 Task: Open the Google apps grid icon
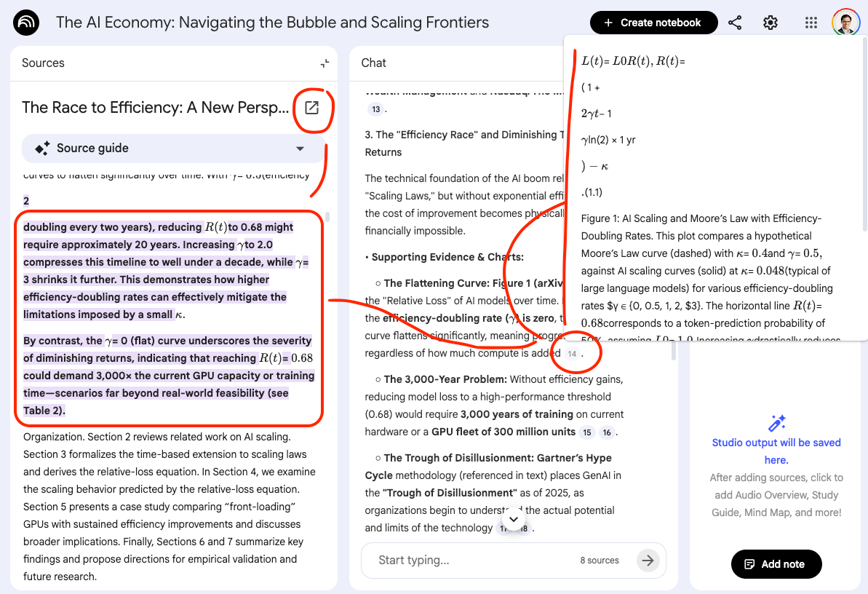tap(811, 23)
